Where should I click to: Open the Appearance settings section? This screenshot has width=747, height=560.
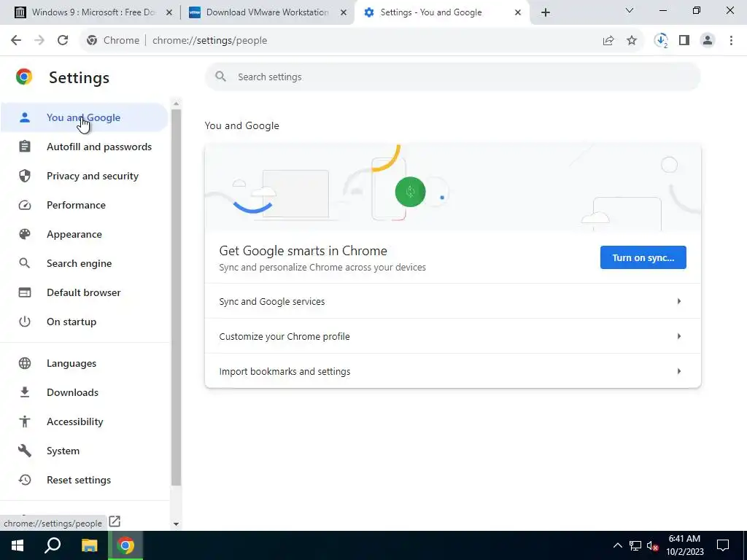74,234
